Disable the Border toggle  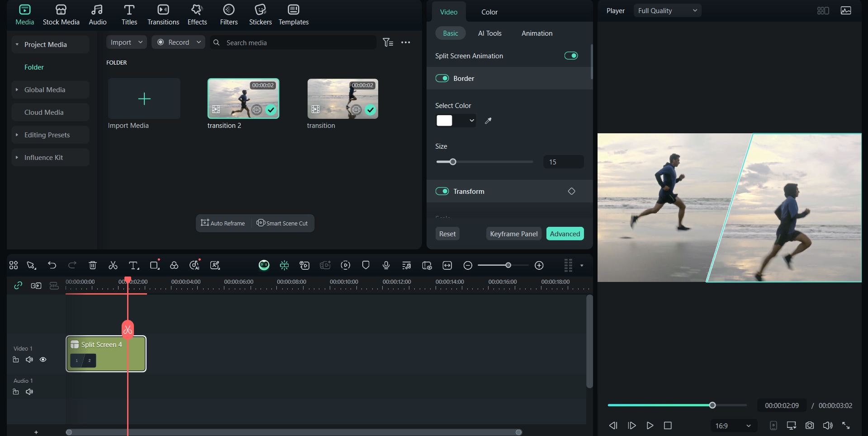tap(442, 78)
